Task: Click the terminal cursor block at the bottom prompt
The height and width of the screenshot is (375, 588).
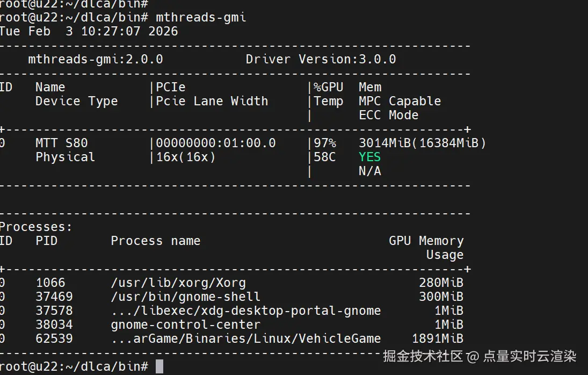Action: pos(159,366)
